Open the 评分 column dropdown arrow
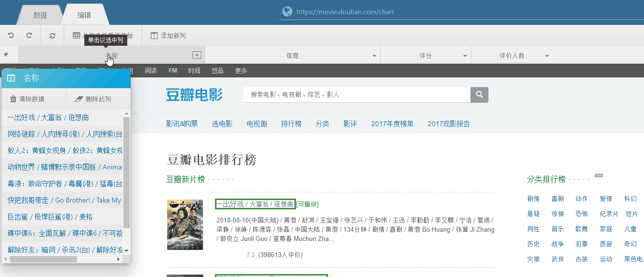This screenshot has width=644, height=277. click(x=465, y=56)
